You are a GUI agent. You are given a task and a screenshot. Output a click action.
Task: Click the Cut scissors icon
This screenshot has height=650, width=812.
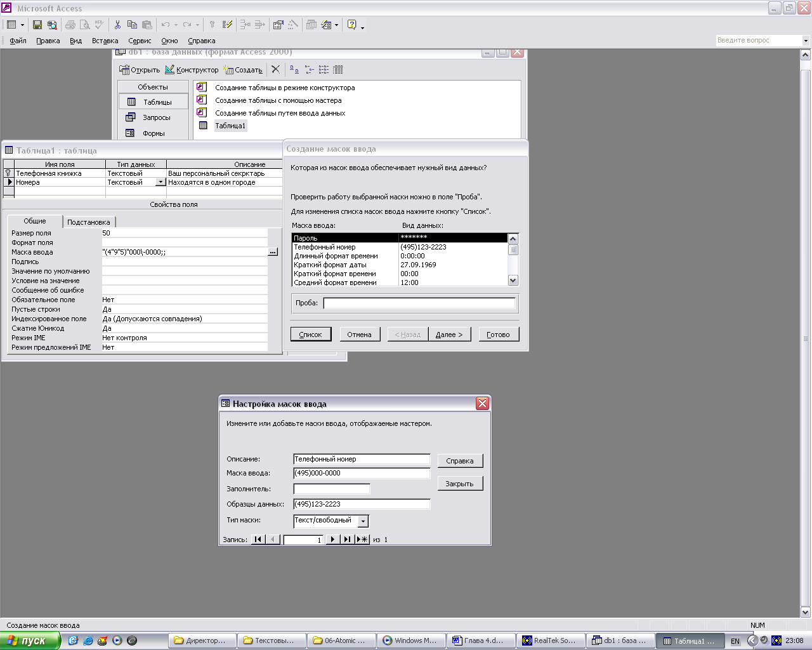(x=117, y=25)
